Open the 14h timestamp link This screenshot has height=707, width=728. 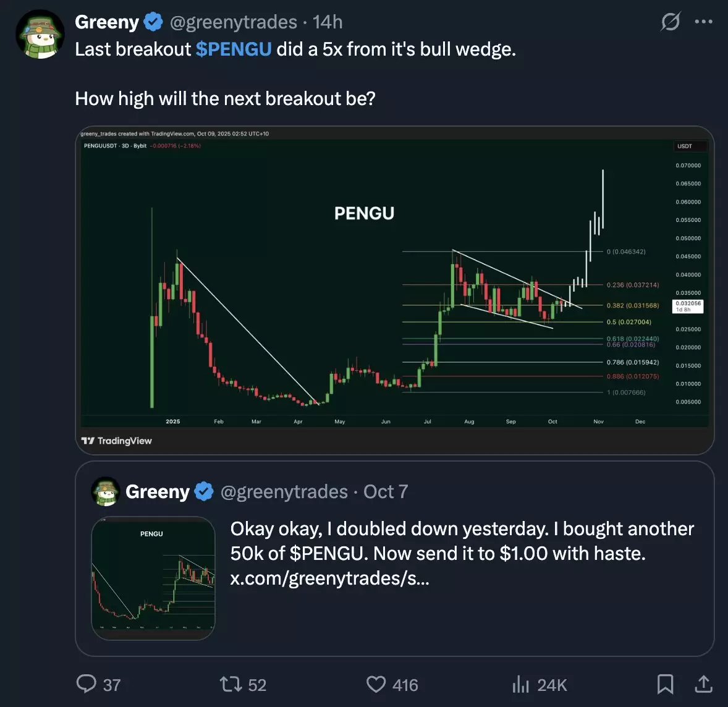click(328, 22)
